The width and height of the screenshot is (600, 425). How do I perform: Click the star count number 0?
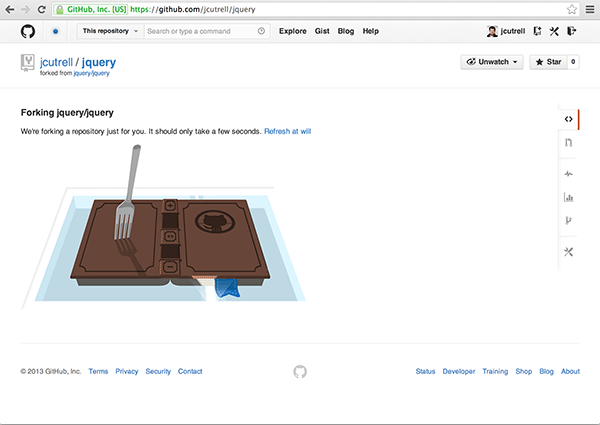point(573,62)
